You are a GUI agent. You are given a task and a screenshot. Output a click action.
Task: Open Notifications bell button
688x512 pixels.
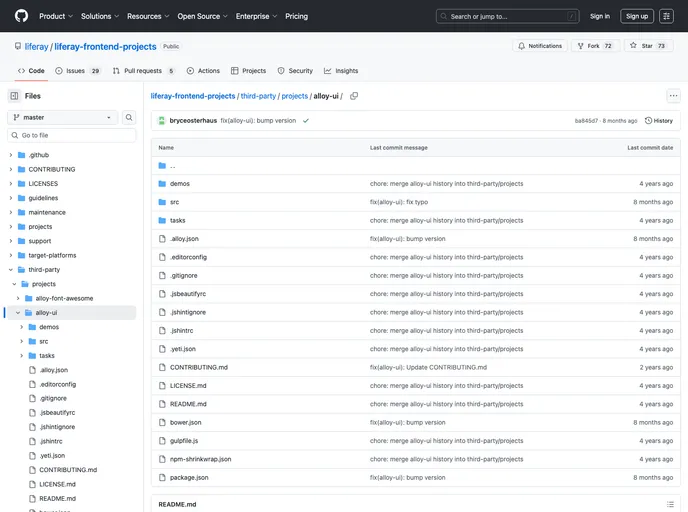click(540, 46)
